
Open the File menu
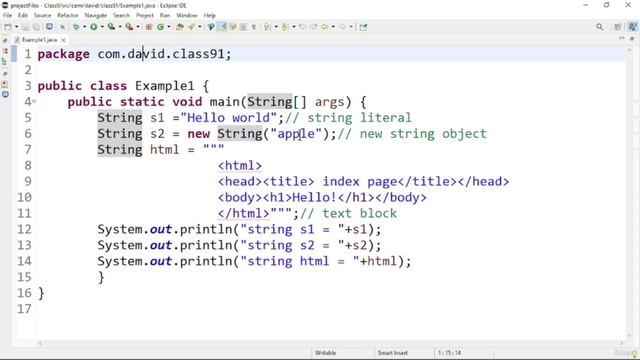[7, 15]
